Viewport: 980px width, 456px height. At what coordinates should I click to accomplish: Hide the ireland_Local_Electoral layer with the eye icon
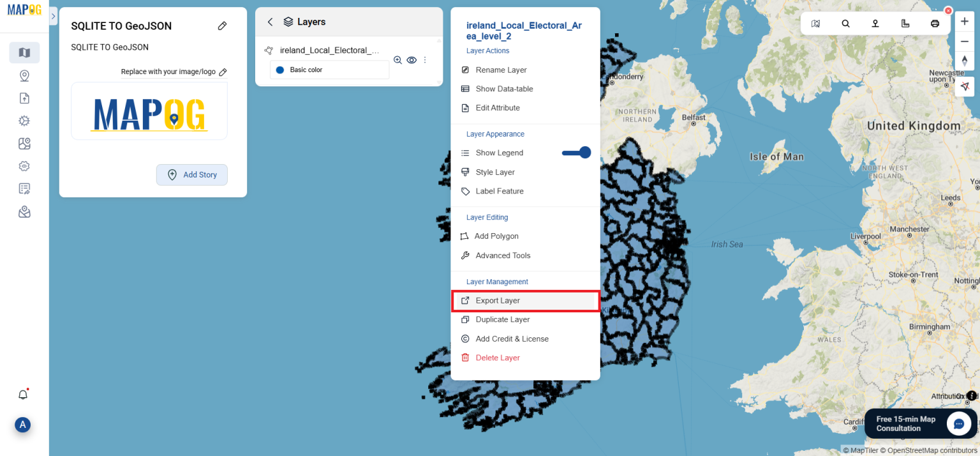pyautogui.click(x=411, y=60)
